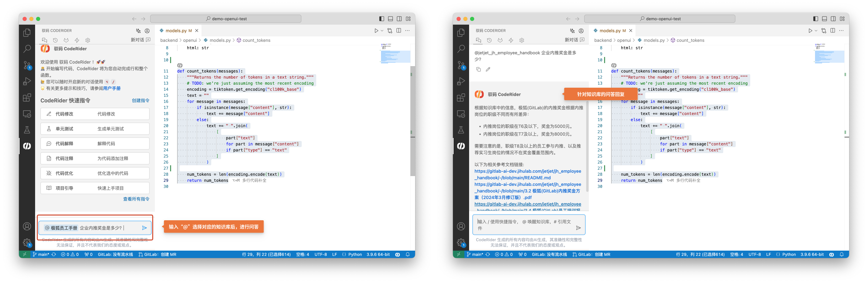Open Extensions view in left window
Screen dimensions: 868x283
(27, 97)
